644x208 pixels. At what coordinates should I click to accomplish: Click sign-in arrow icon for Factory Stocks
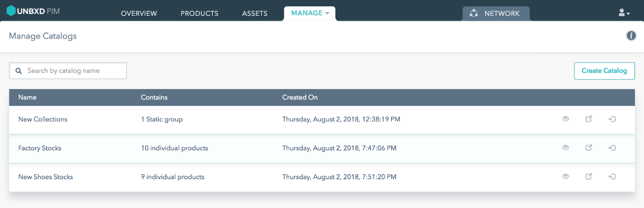(612, 148)
